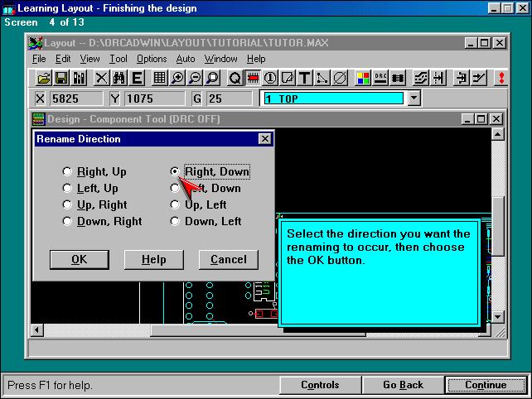Screen dimensions: 532x399
Task: Click the Save floppy disk icon
Action: (61, 78)
